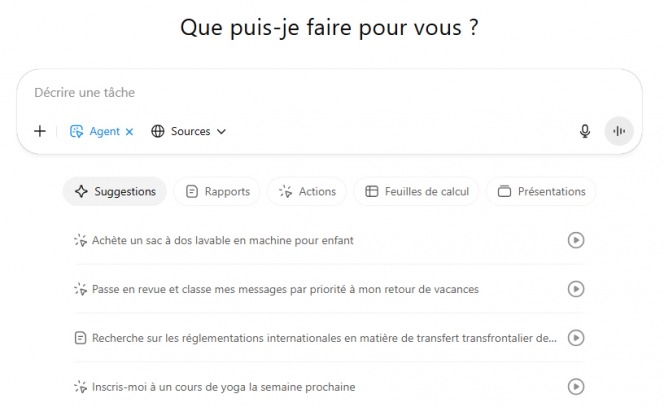This screenshot has width=664, height=407.
Task: Click into the 'Décrire une tâche' field
Action: click(300, 93)
